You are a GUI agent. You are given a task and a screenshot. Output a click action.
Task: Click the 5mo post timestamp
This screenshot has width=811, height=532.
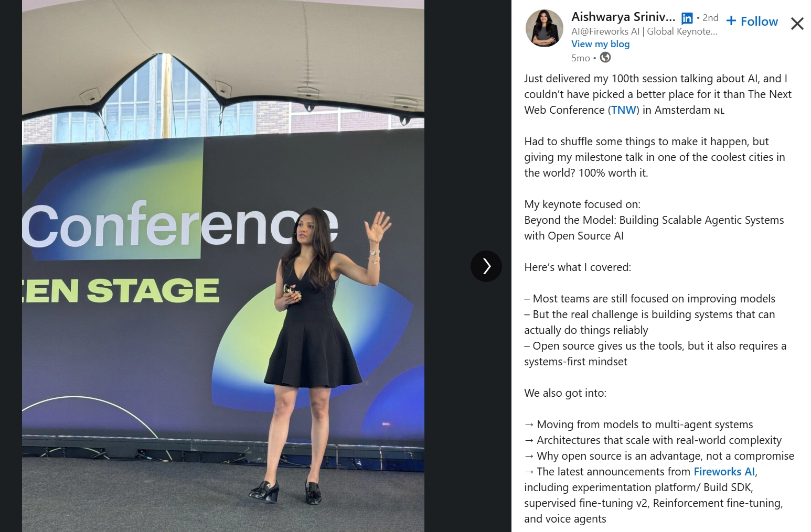click(580, 58)
